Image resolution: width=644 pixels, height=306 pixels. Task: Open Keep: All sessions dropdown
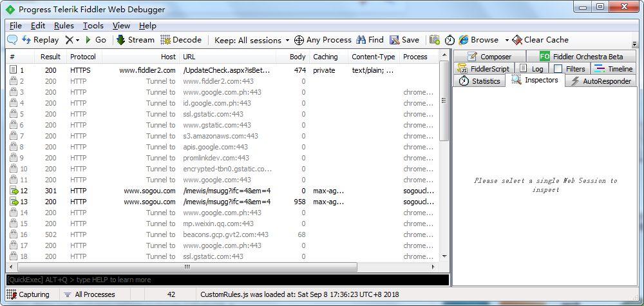click(x=252, y=40)
